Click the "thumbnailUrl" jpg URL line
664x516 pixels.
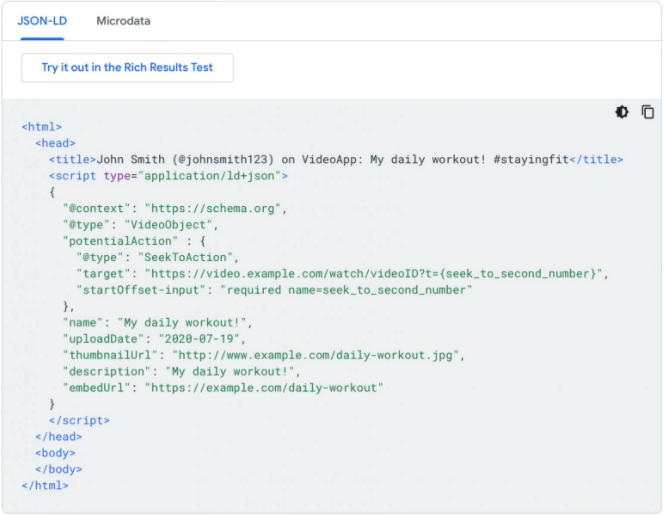point(264,355)
